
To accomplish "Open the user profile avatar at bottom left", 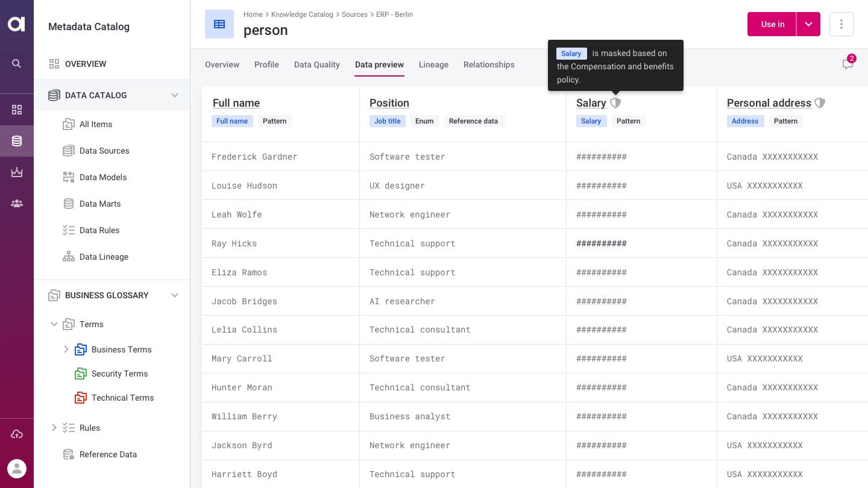I will [x=17, y=469].
